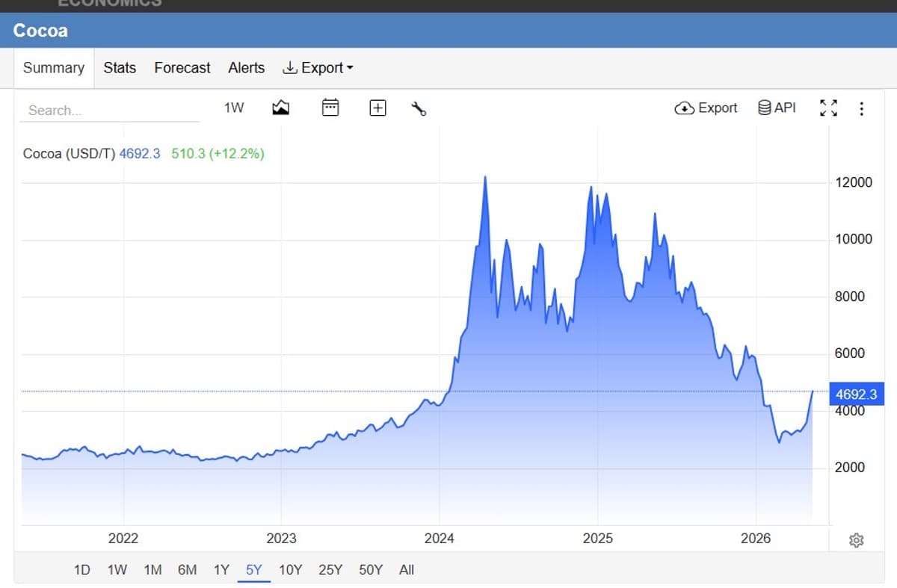Click the 10000 y-axis label

pyautogui.click(x=854, y=239)
